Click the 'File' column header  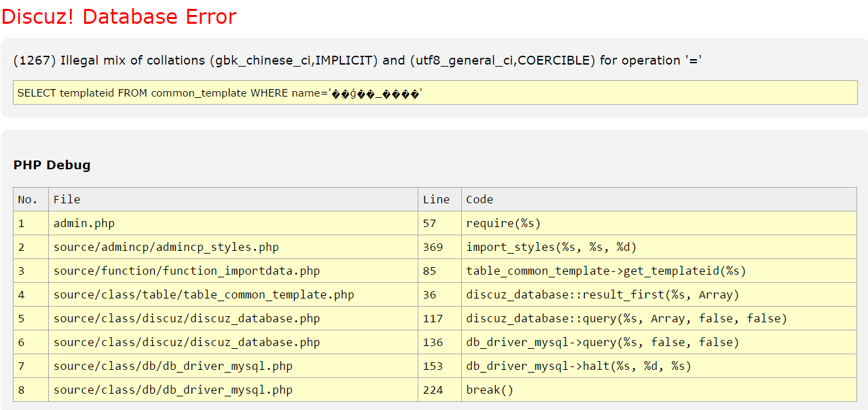(x=233, y=199)
